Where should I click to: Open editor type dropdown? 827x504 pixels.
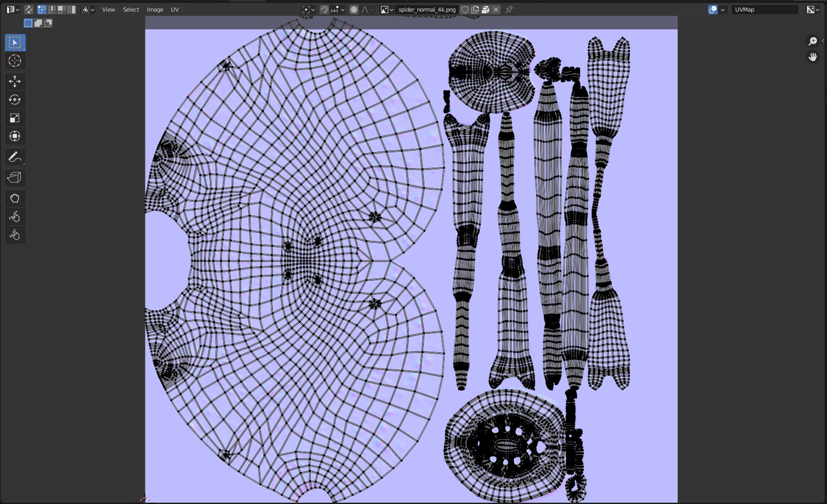pos(13,9)
